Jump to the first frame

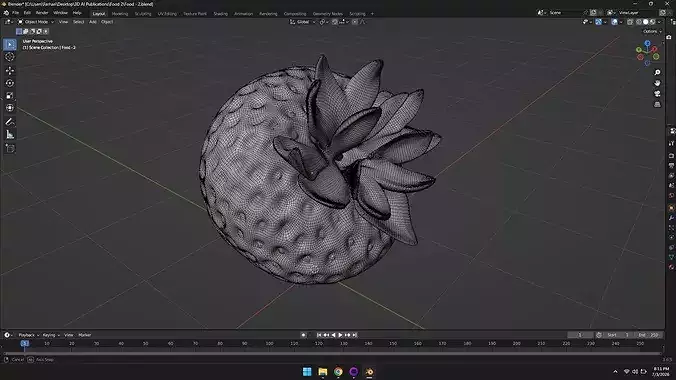[319, 335]
